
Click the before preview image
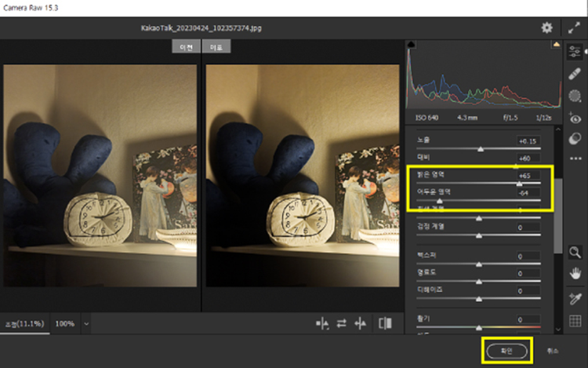(100, 176)
